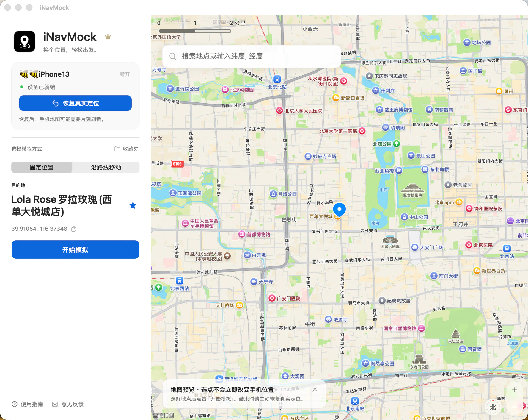Click the 陶然亭公园 map marker
The image size is (528, 420).
365,363
